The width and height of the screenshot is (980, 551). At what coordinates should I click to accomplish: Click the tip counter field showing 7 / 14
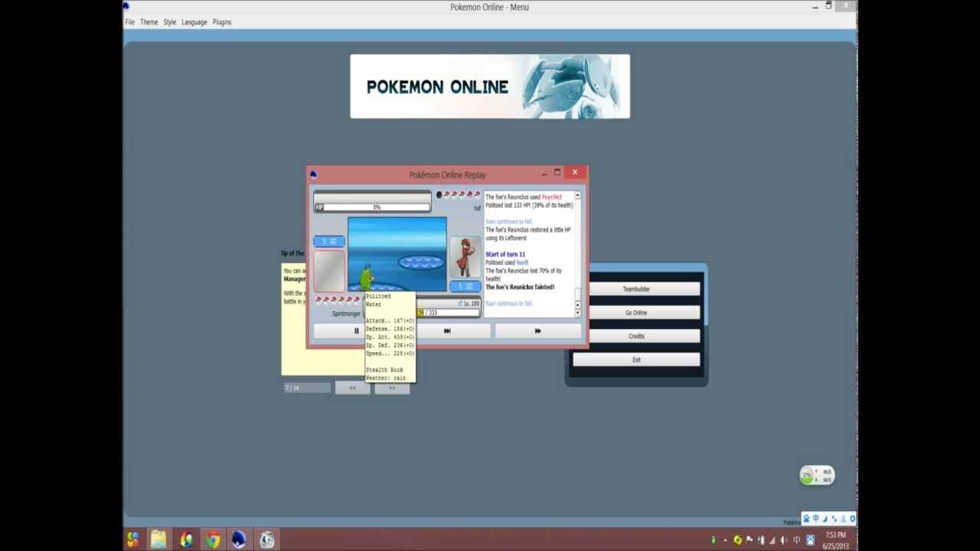pyautogui.click(x=307, y=388)
